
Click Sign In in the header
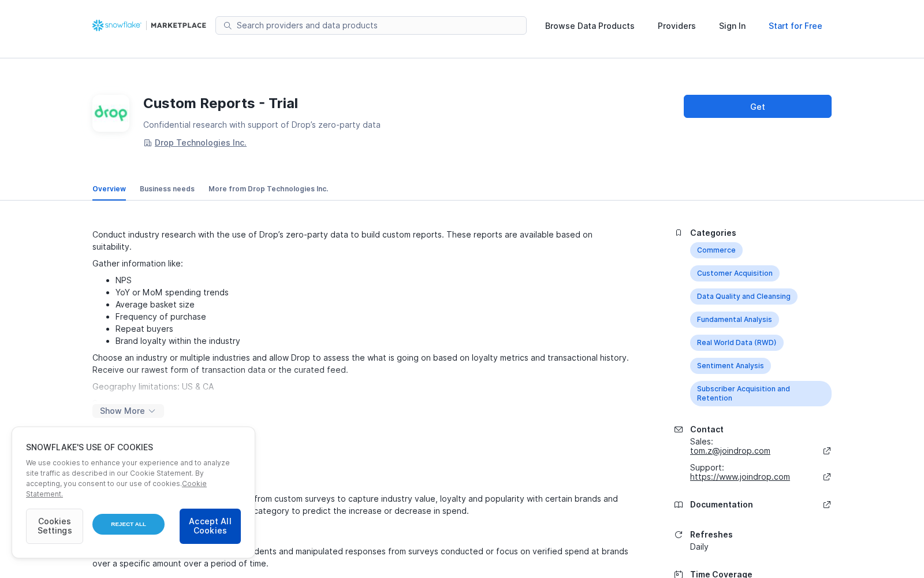coord(732,26)
